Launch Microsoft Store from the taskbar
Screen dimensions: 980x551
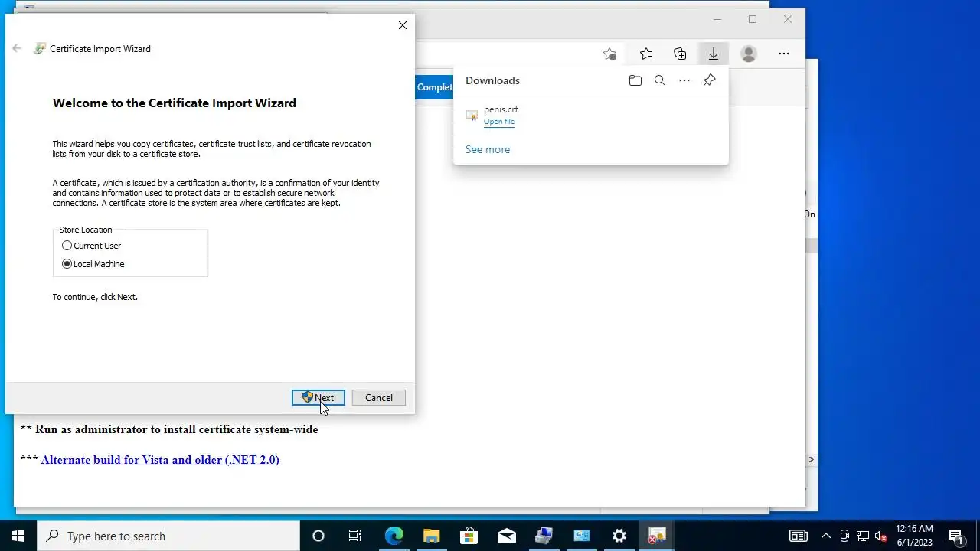click(x=469, y=536)
